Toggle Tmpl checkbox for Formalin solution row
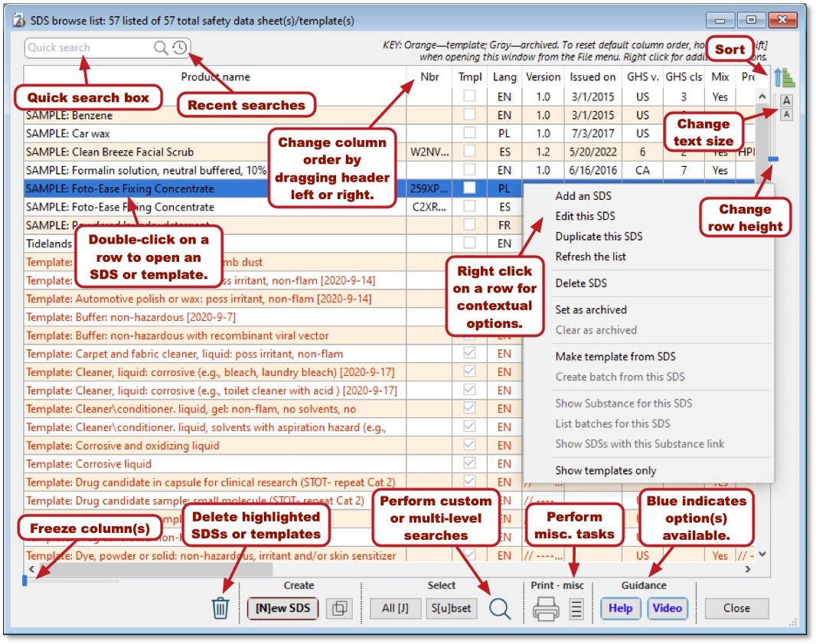This screenshot has height=644, width=816. 469,170
